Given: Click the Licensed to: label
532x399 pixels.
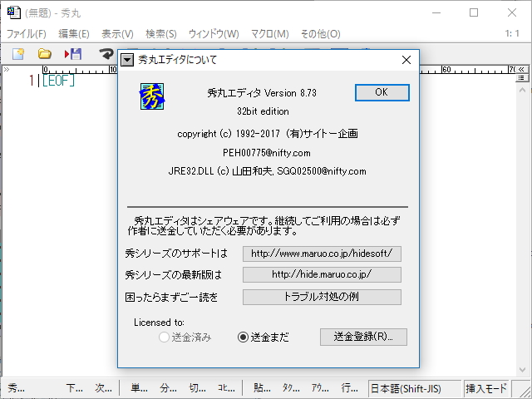Looking at the screenshot, I should pos(159,323).
